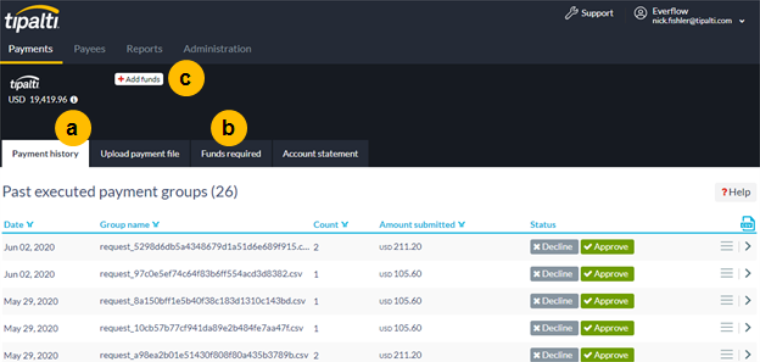Select group name request_8a150bff1e5b40f38c183d1310c143bd.csv
Image resolution: width=760 pixels, height=362 pixels.
pos(202,301)
